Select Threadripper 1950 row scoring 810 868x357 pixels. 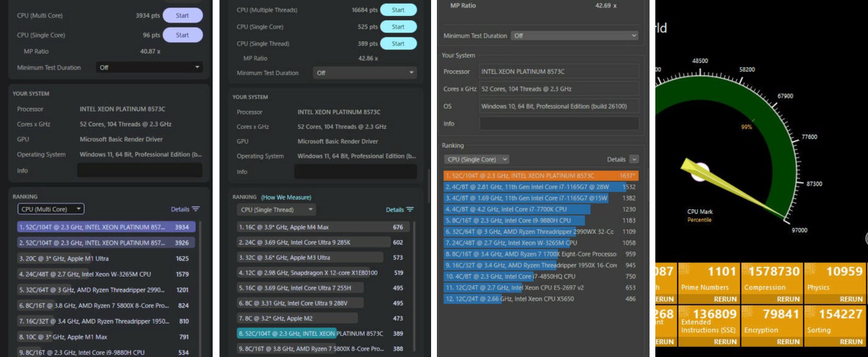106,321
